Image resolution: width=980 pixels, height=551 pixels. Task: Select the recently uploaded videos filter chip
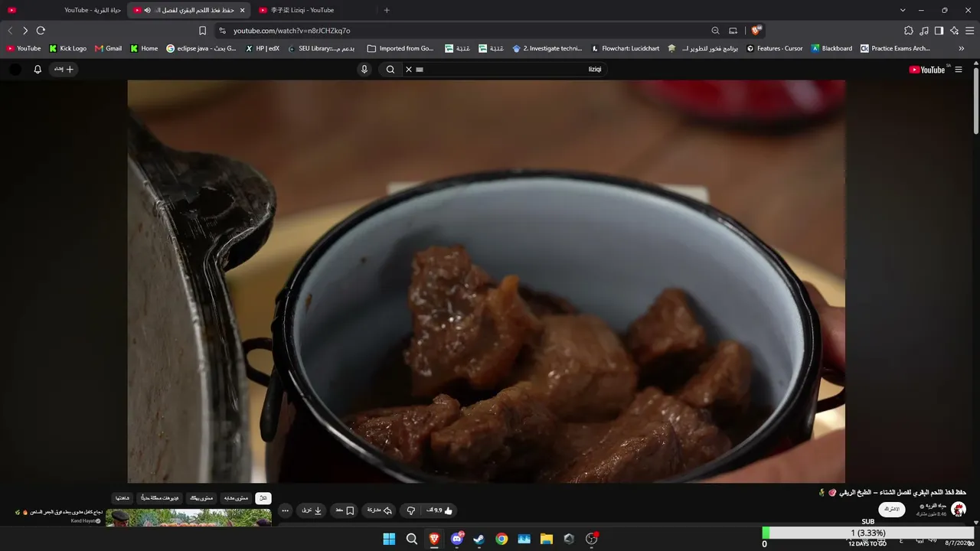(160, 498)
